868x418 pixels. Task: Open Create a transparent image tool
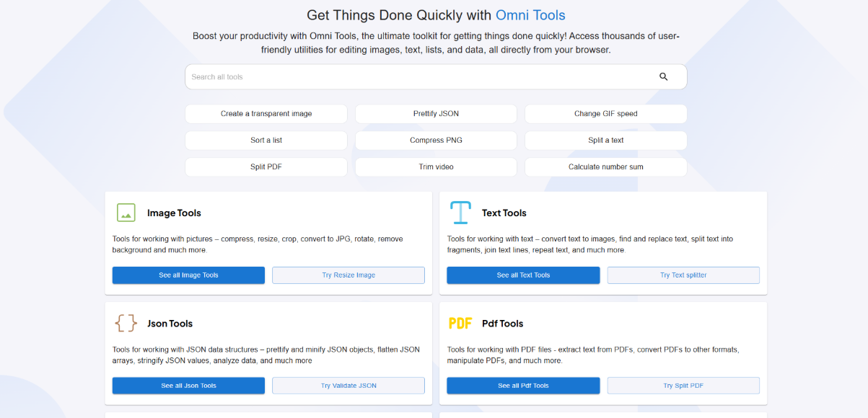(x=266, y=114)
